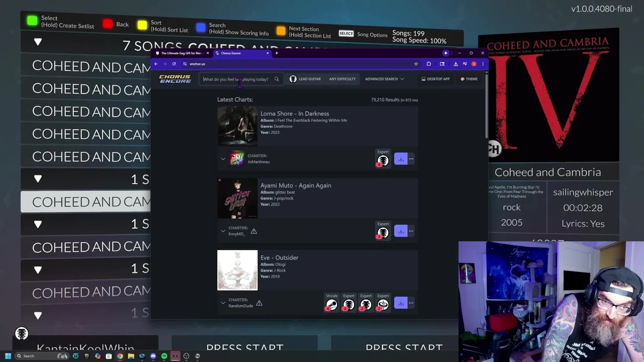Expand details for JoMartineau's chart
This screenshot has height=362, width=644.
point(223,159)
